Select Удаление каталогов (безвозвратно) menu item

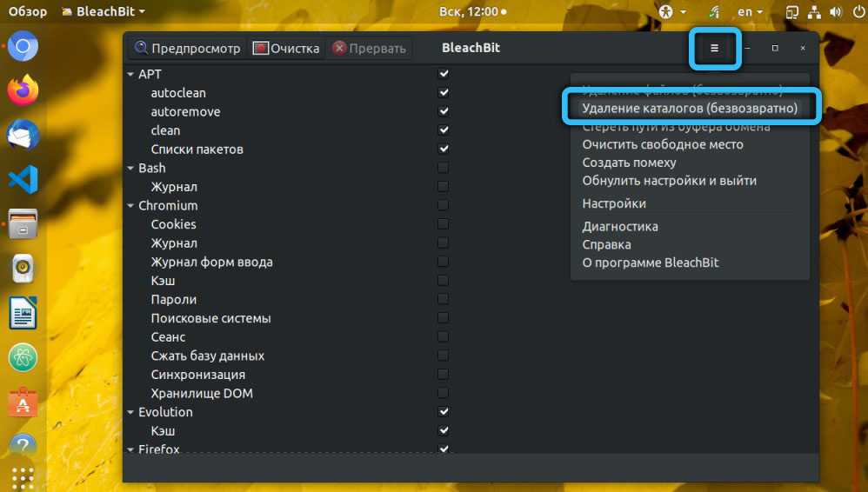[690, 108]
